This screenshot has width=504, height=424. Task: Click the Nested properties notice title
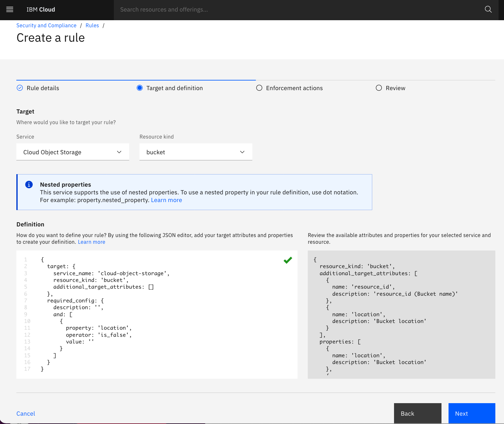65,184
